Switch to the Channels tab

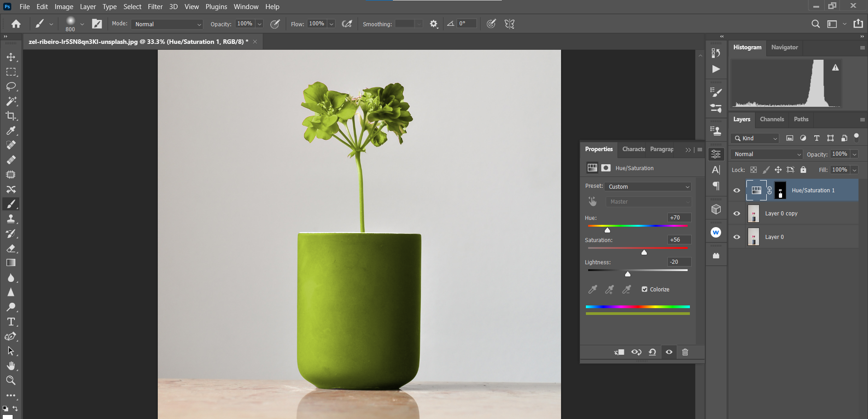click(x=772, y=119)
